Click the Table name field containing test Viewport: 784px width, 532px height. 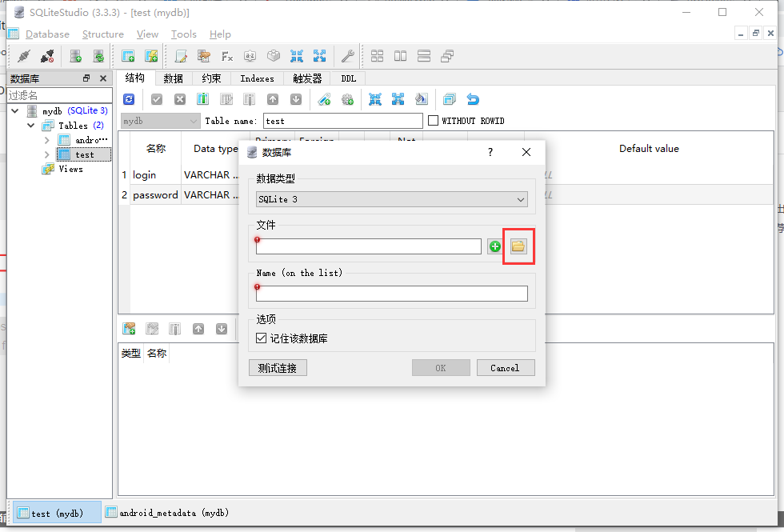pyautogui.click(x=343, y=121)
